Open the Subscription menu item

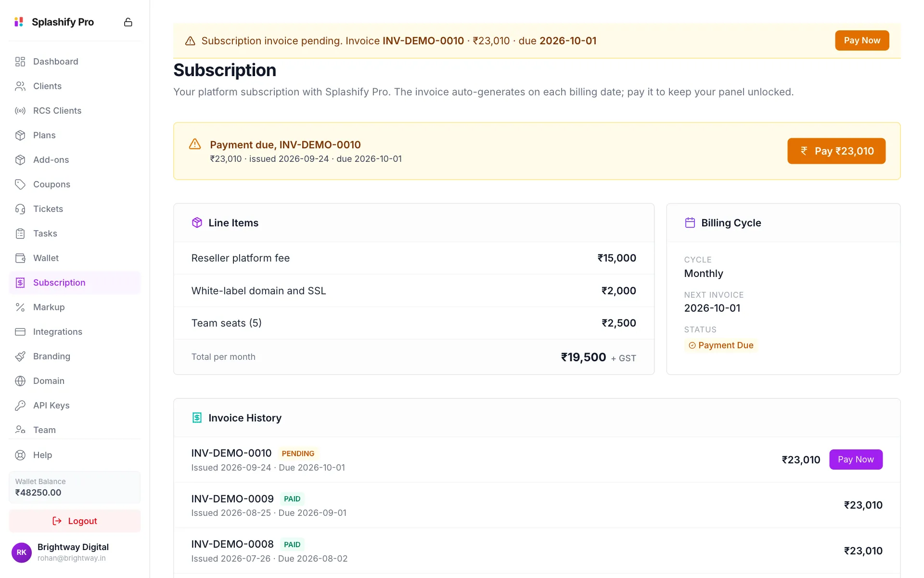(75, 283)
